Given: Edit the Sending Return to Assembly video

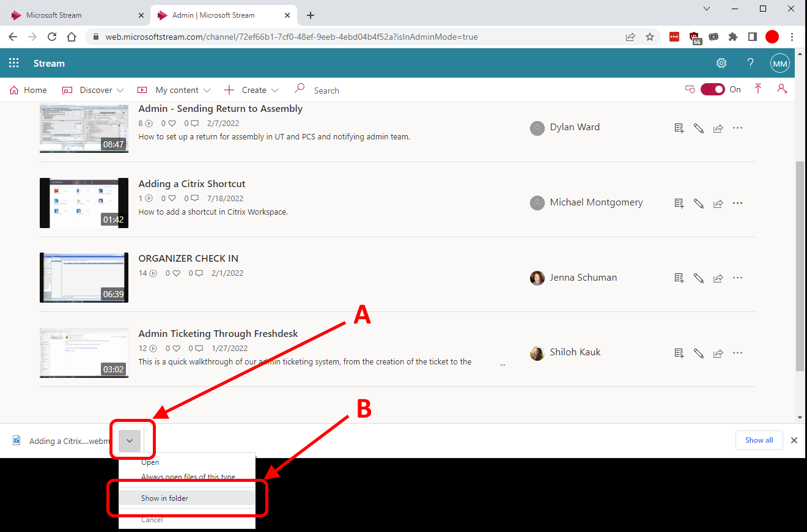Looking at the screenshot, I should click(x=699, y=128).
